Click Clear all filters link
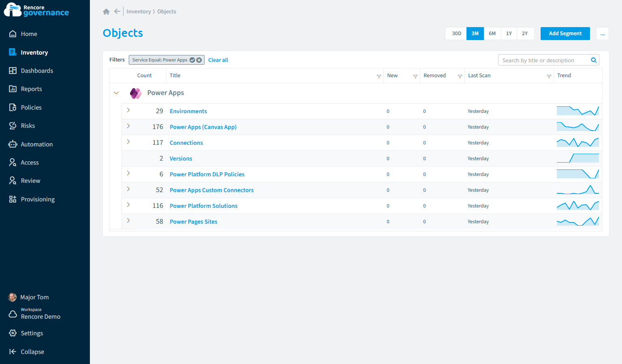 [x=218, y=60]
